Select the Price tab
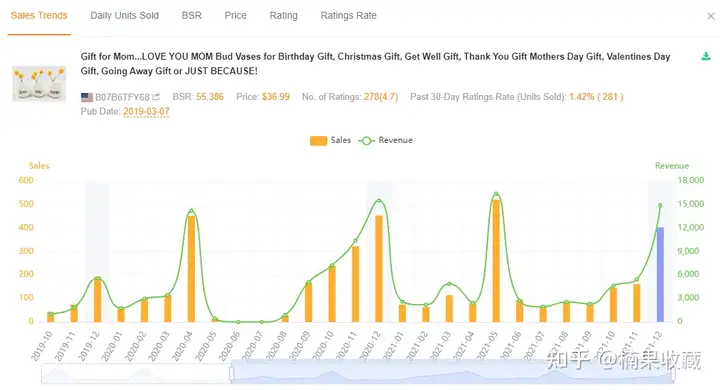Viewport: 720px width, 390px height. tap(236, 16)
